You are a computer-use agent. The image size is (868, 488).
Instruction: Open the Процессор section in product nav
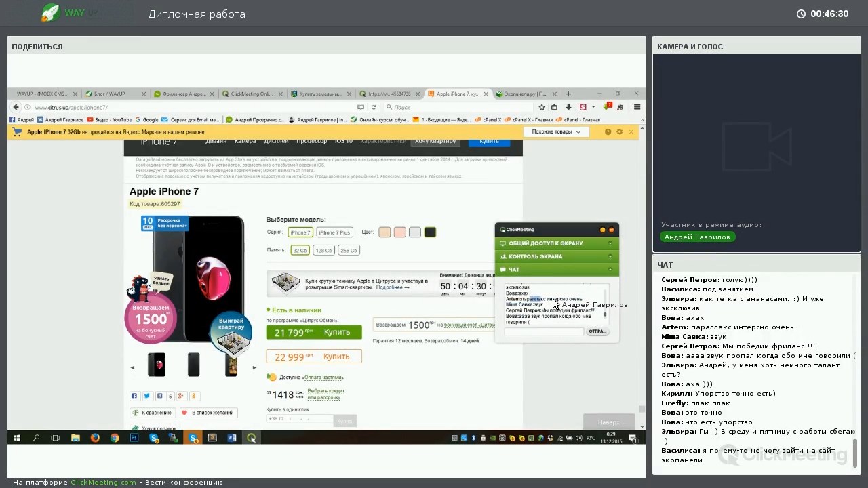[311, 141]
